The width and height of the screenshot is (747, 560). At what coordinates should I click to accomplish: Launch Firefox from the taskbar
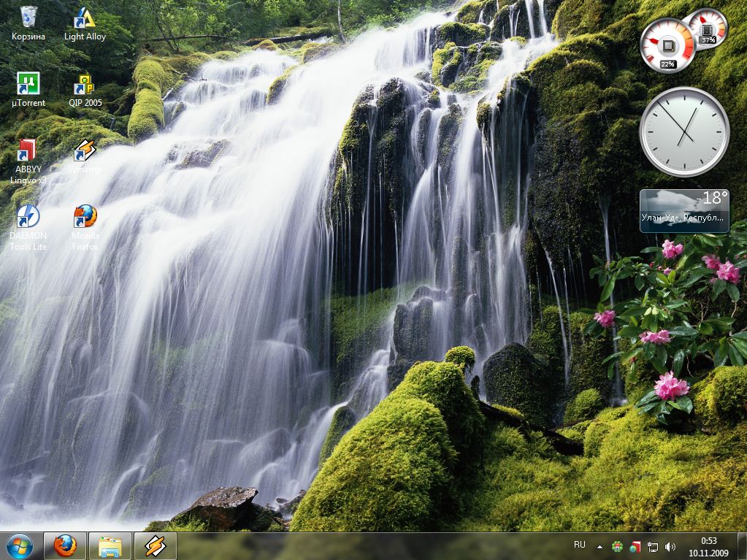coord(66,545)
